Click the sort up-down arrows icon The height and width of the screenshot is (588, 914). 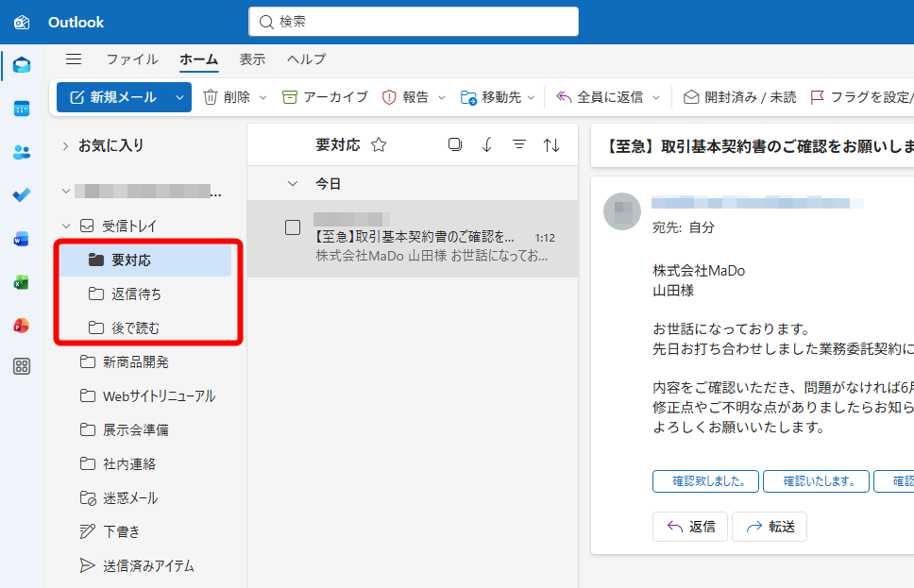click(551, 144)
